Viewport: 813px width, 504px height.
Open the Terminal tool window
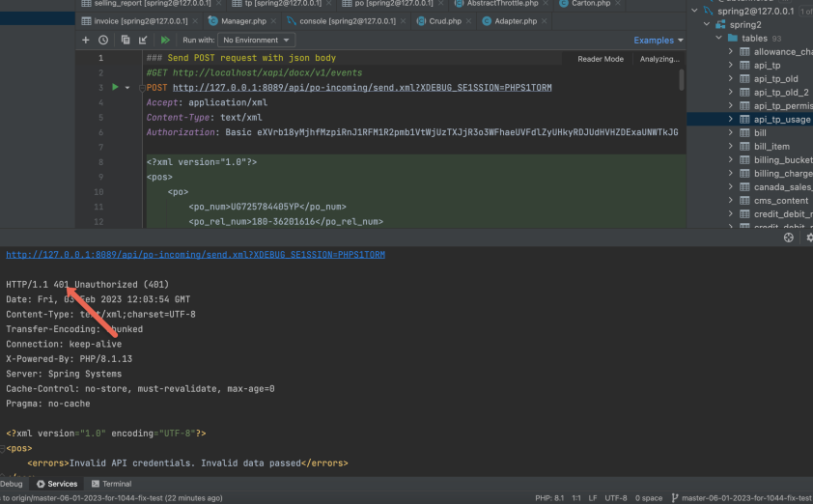pyautogui.click(x=111, y=484)
